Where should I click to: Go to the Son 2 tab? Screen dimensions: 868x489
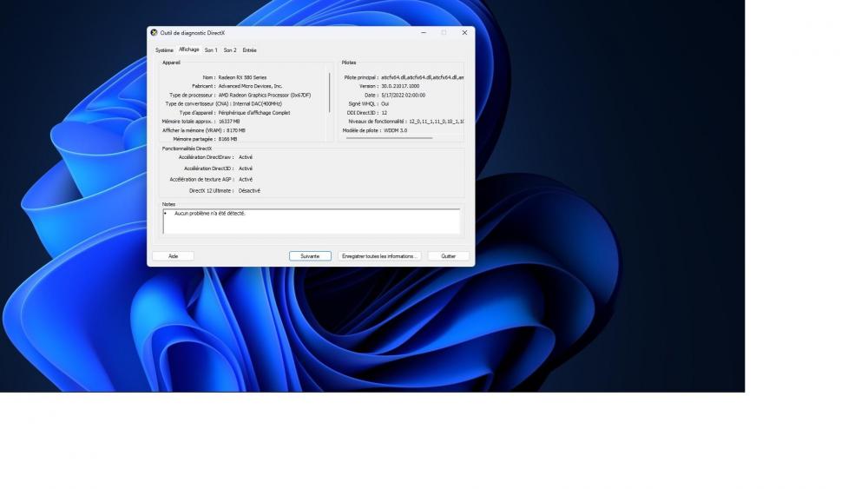click(230, 50)
